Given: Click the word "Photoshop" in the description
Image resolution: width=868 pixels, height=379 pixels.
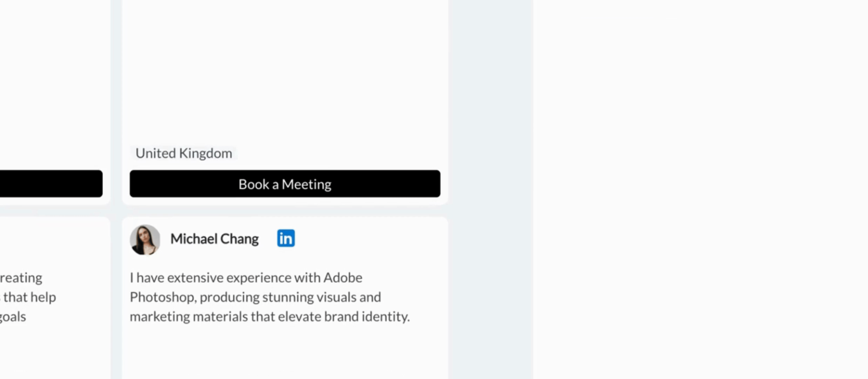Looking at the screenshot, I should 162,297.
